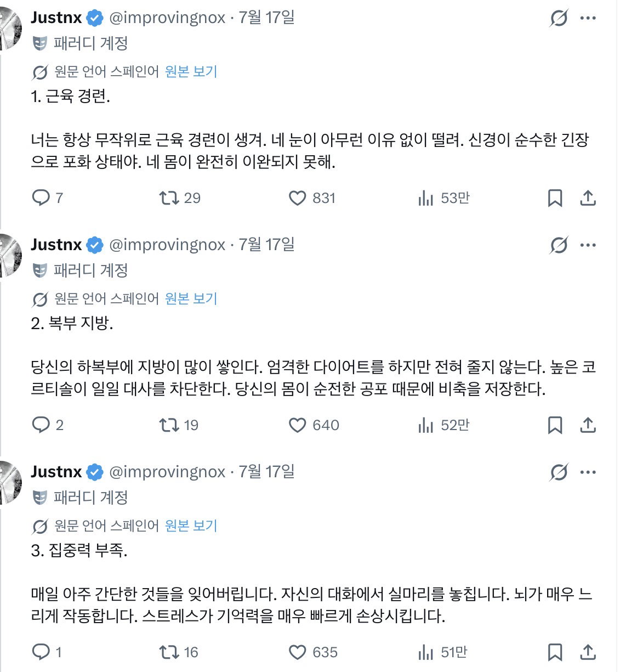This screenshot has height=672, width=620.
Task: Toggle translation icon on first tweet header
Action: 559,18
